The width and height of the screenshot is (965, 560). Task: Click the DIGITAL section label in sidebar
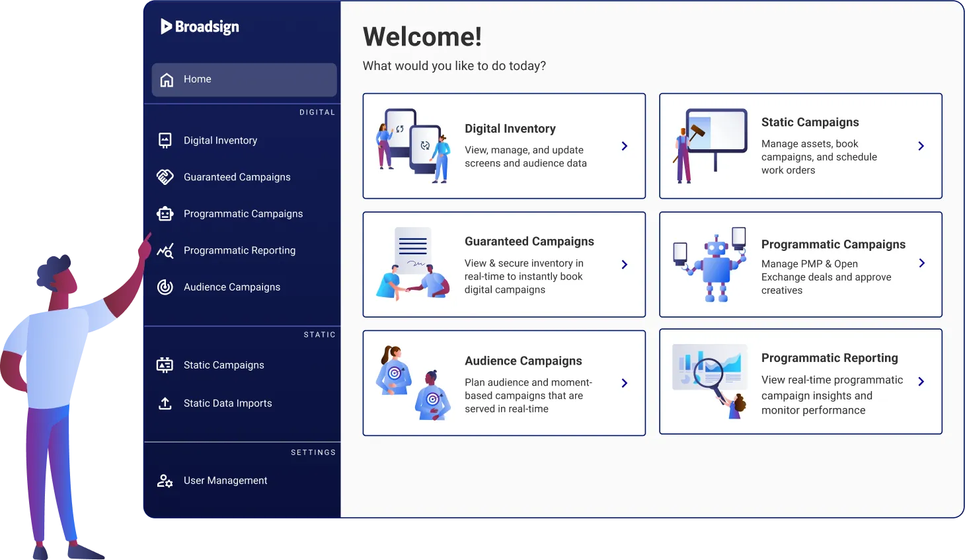pos(317,112)
